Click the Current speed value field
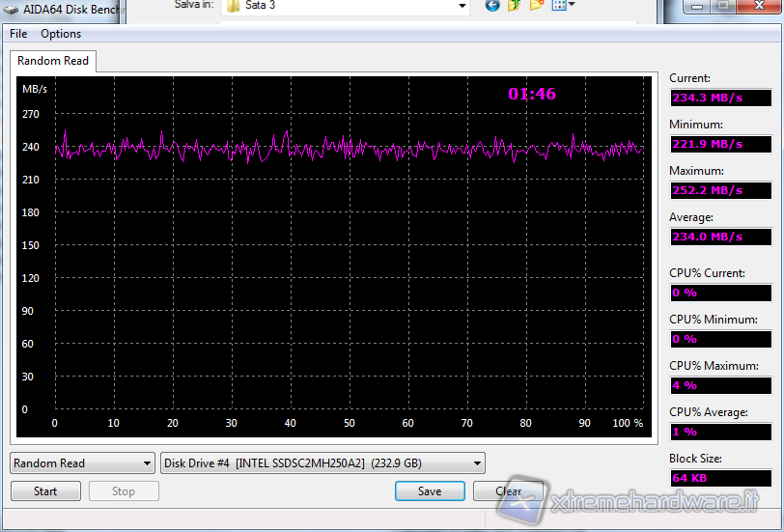This screenshot has height=532, width=784. coord(720,98)
